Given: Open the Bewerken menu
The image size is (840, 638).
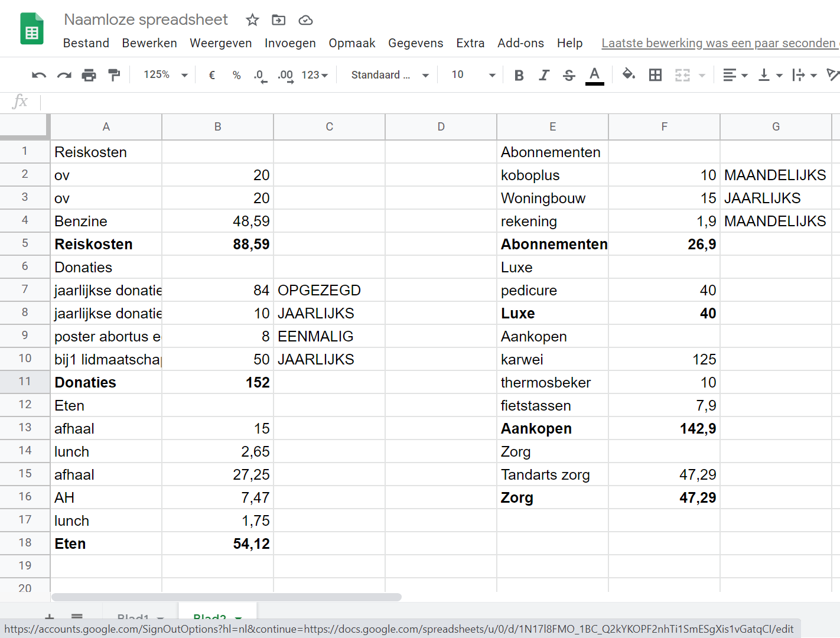Looking at the screenshot, I should pos(149,43).
